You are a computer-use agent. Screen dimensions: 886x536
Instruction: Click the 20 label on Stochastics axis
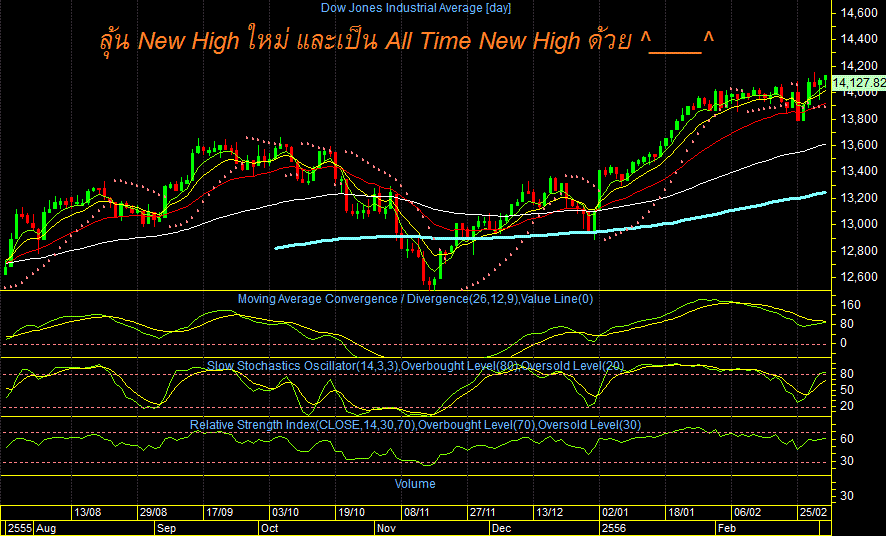click(x=846, y=407)
